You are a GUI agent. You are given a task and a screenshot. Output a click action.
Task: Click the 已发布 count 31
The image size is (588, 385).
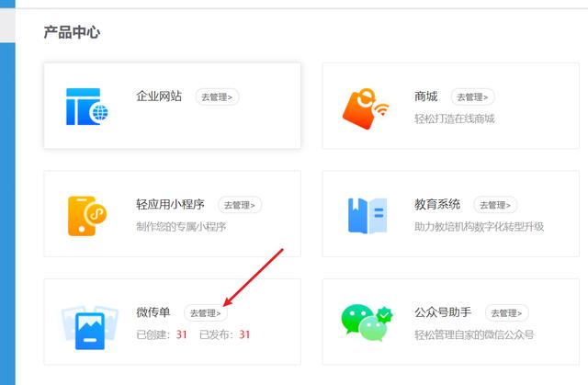244,334
